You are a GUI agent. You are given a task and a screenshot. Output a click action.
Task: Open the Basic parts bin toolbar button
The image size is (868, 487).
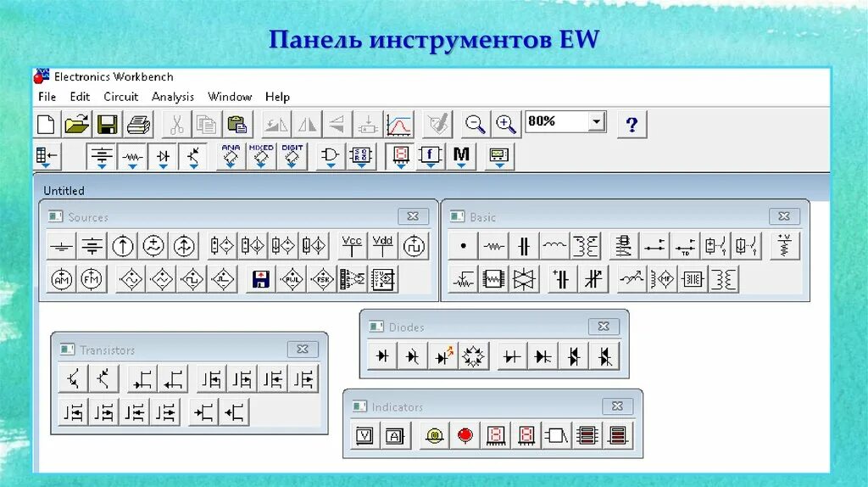coord(132,156)
